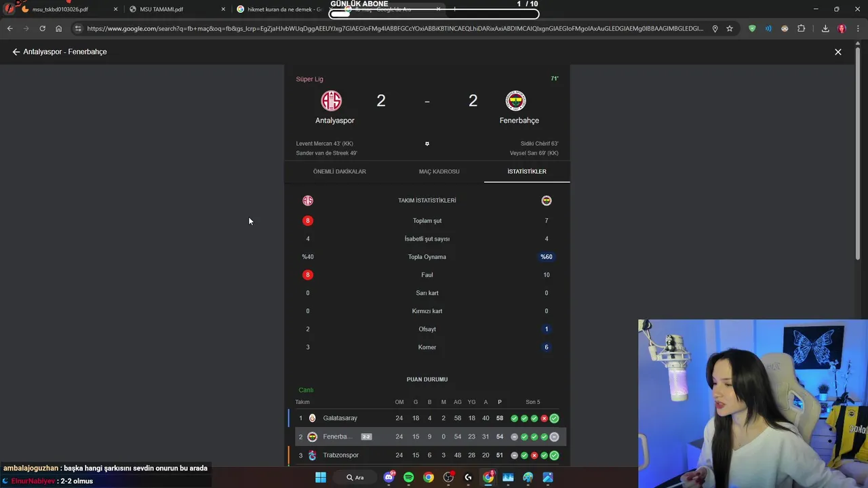The height and width of the screenshot is (488, 868).
Task: Return from the Antalyaspor - Fenerbahçe match view
Action: click(x=16, y=52)
